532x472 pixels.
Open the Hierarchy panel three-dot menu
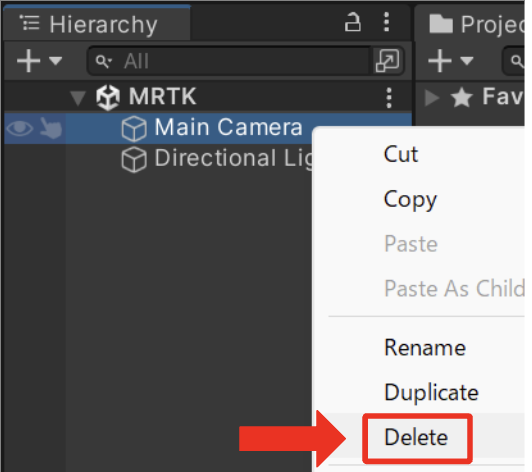(386, 22)
